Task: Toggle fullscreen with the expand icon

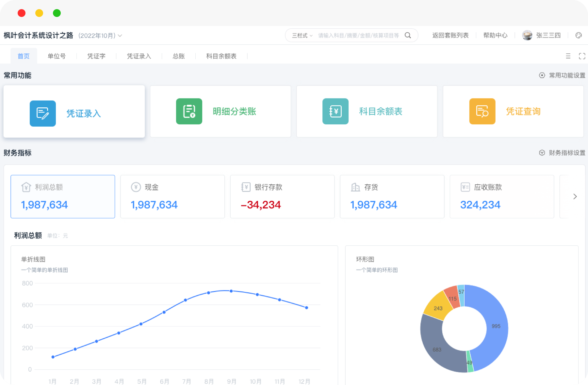Action: coord(582,56)
